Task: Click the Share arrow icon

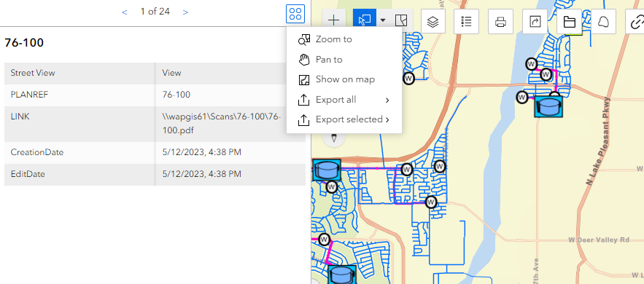Action: point(535,21)
